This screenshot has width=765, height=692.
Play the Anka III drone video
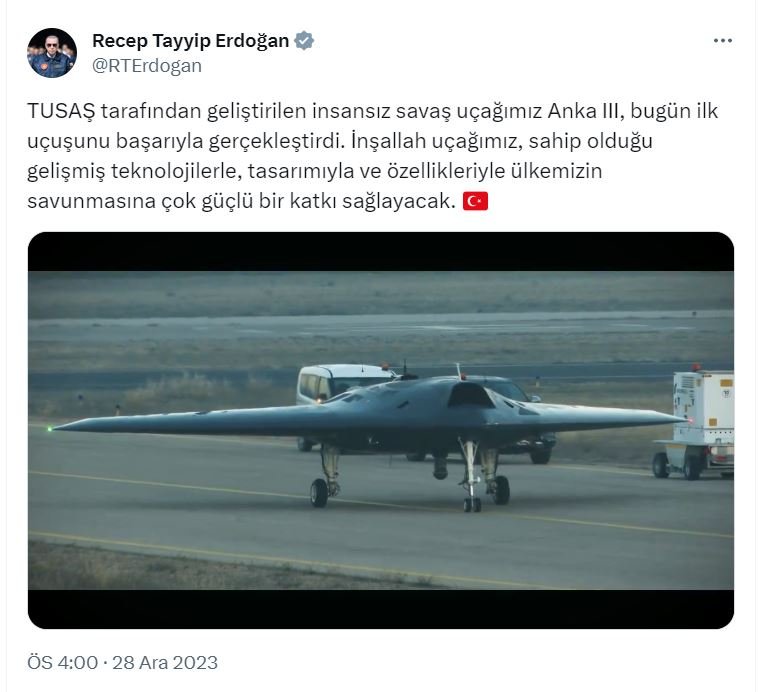(381, 430)
